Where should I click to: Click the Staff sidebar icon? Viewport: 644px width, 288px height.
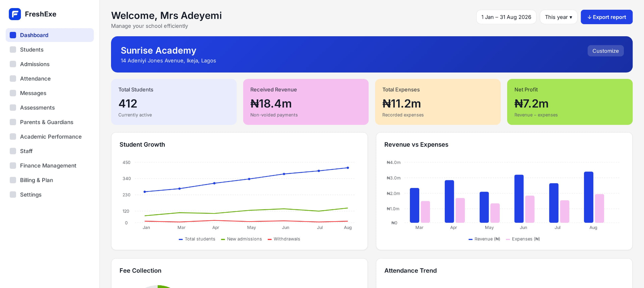click(x=13, y=151)
